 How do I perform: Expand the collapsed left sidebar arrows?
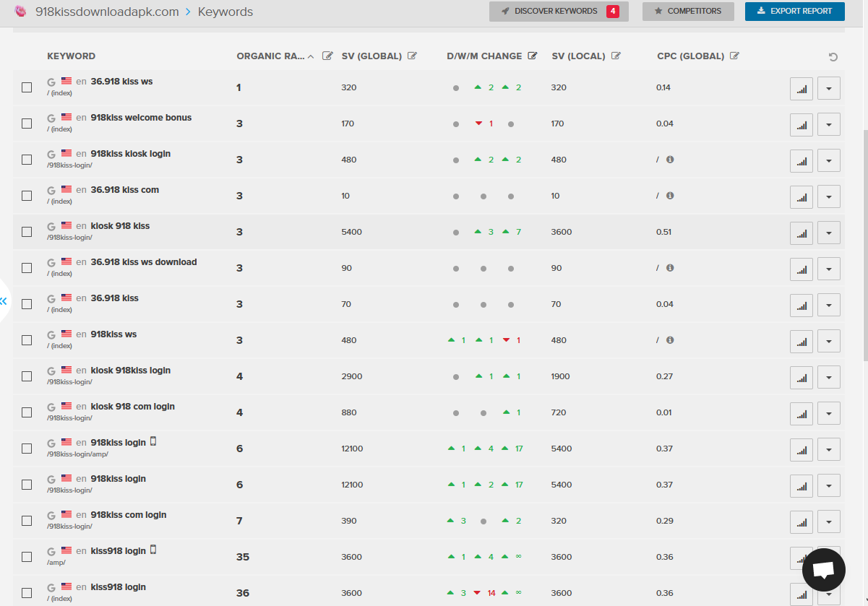[x=4, y=301]
